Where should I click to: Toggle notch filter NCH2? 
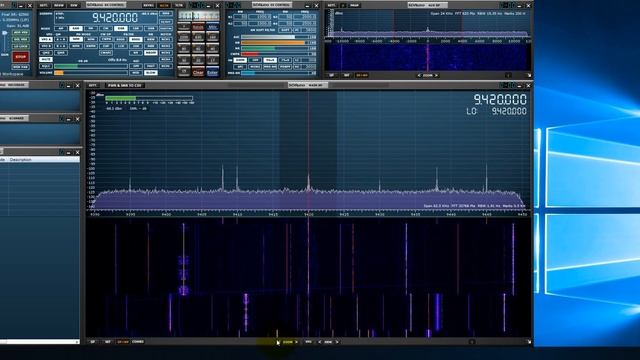[166, 46]
